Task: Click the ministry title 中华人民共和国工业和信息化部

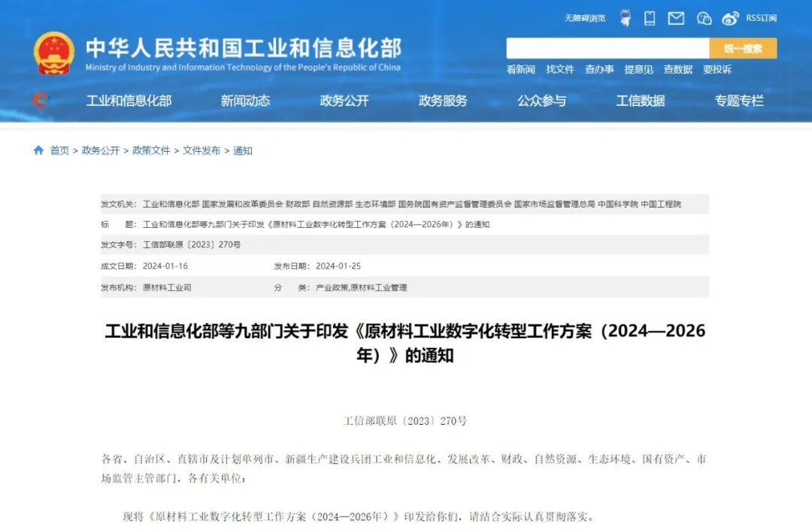Action: coord(244,47)
